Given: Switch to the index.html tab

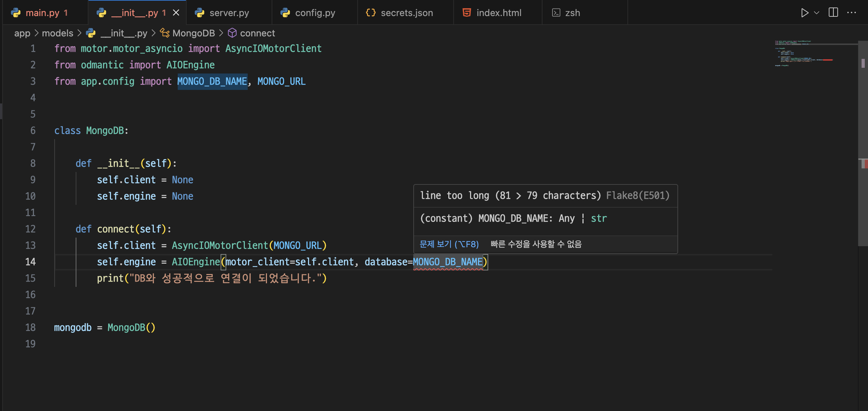Looking at the screenshot, I should [498, 13].
